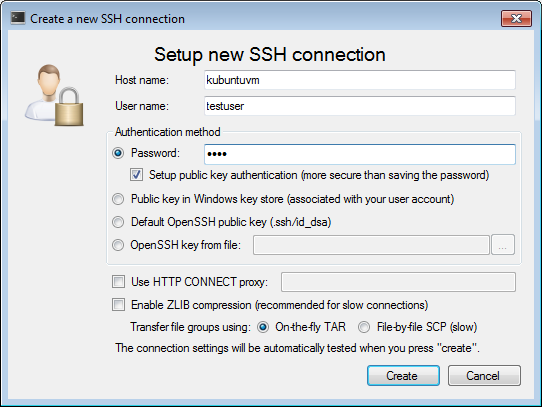The height and width of the screenshot is (407, 542).
Task: Click the Host name input field
Action: tap(359, 80)
